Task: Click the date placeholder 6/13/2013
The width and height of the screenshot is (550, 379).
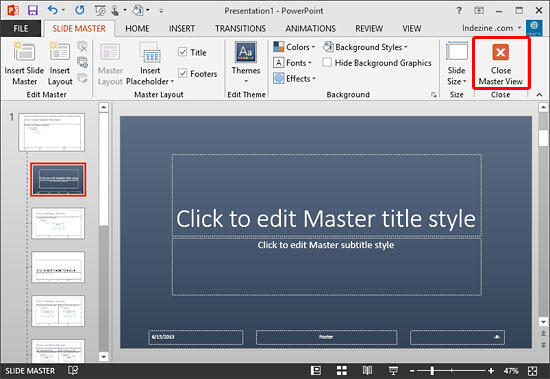Action: 196,337
